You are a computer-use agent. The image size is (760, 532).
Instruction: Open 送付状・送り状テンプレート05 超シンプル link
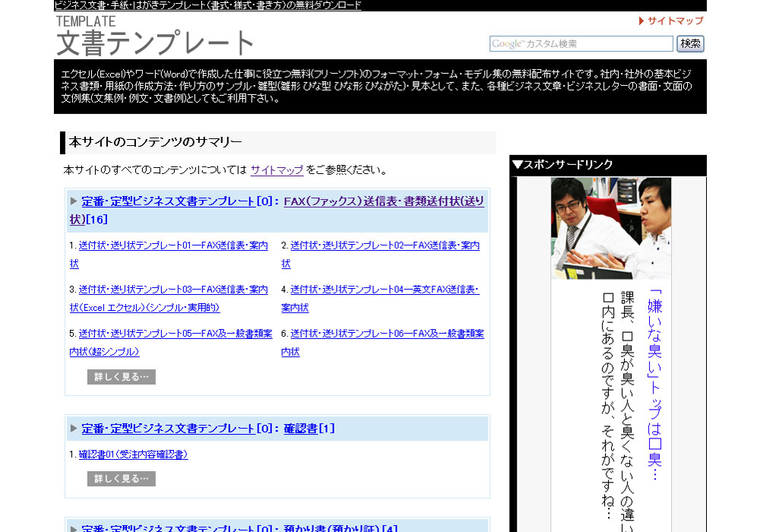coord(174,334)
